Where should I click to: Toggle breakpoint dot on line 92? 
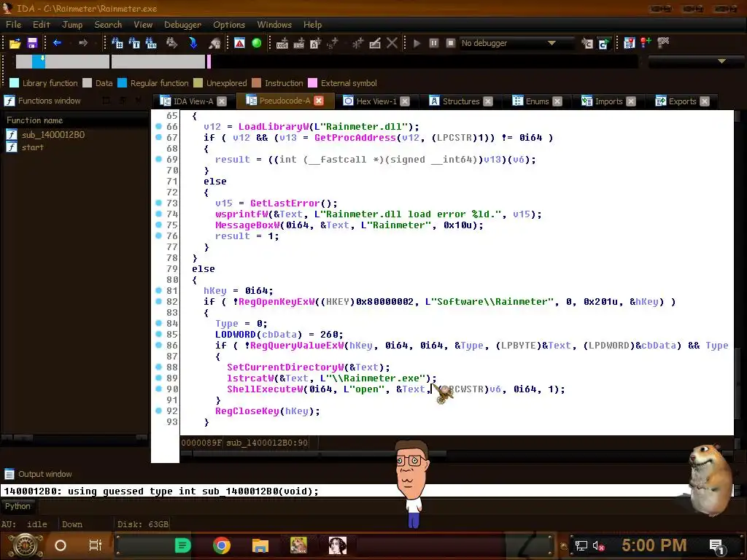click(158, 411)
